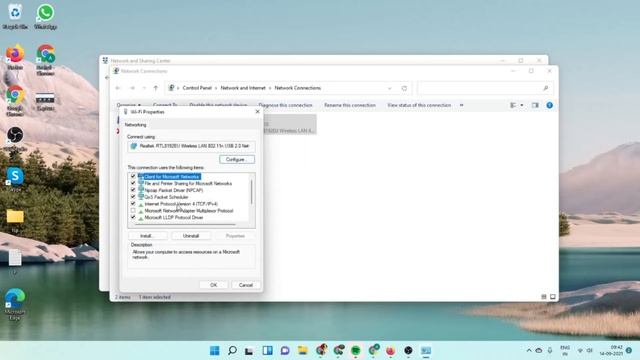The width and height of the screenshot is (640, 360).
Task: Open Task View from the taskbar
Action: (x=249, y=350)
